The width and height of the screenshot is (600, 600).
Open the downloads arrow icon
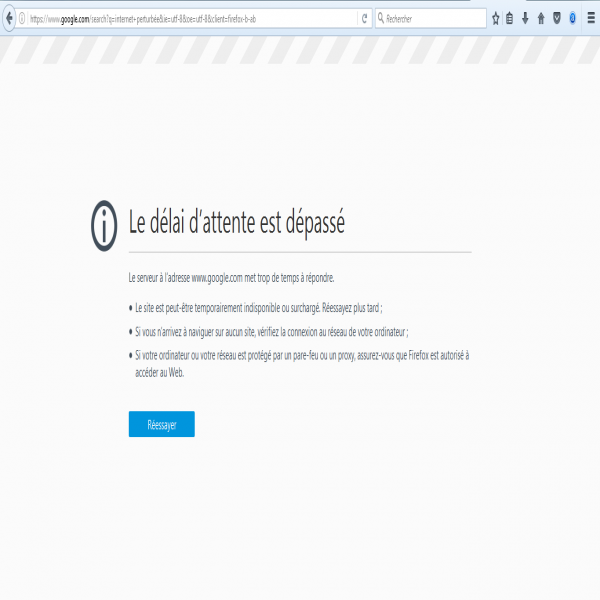click(525, 18)
